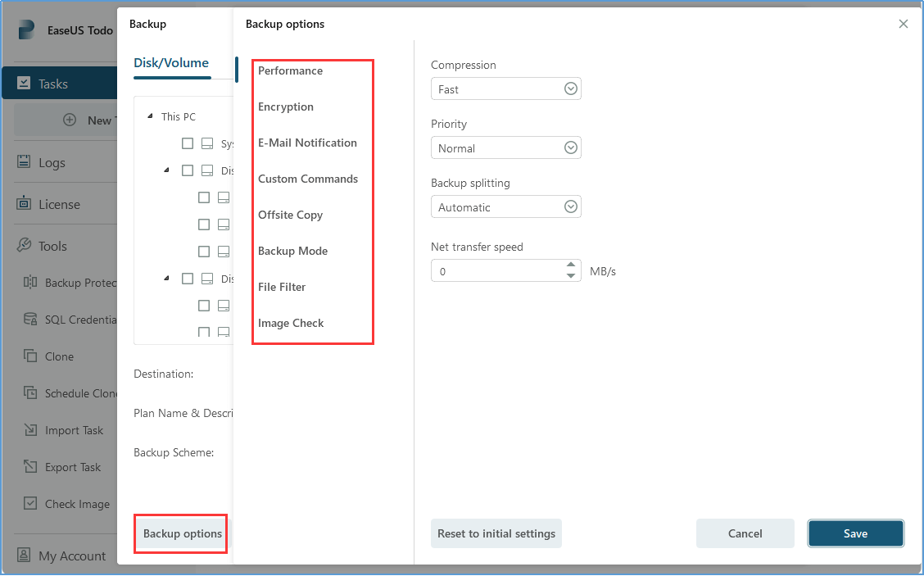
Task: Tick the first checkbox under This PC
Action: point(188,143)
